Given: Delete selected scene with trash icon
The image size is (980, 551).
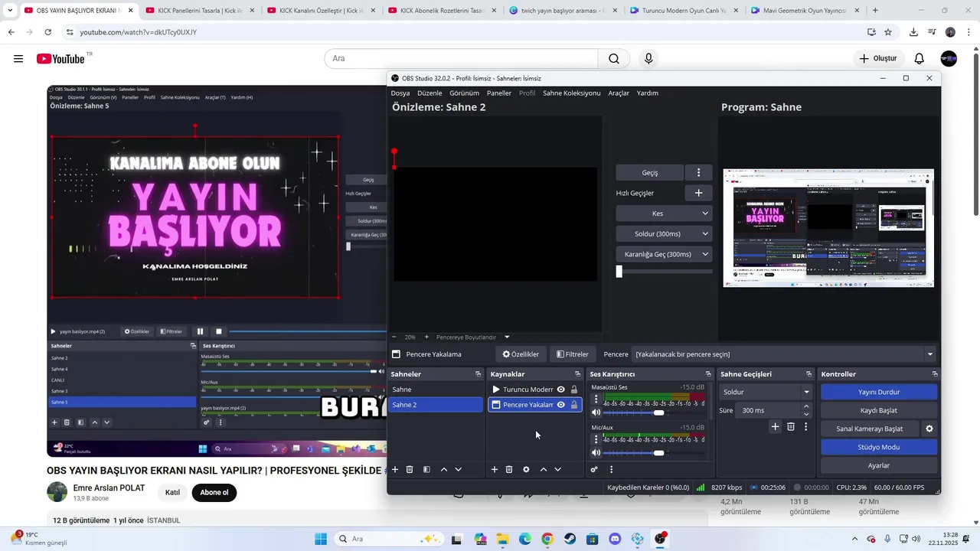Looking at the screenshot, I should (410, 469).
